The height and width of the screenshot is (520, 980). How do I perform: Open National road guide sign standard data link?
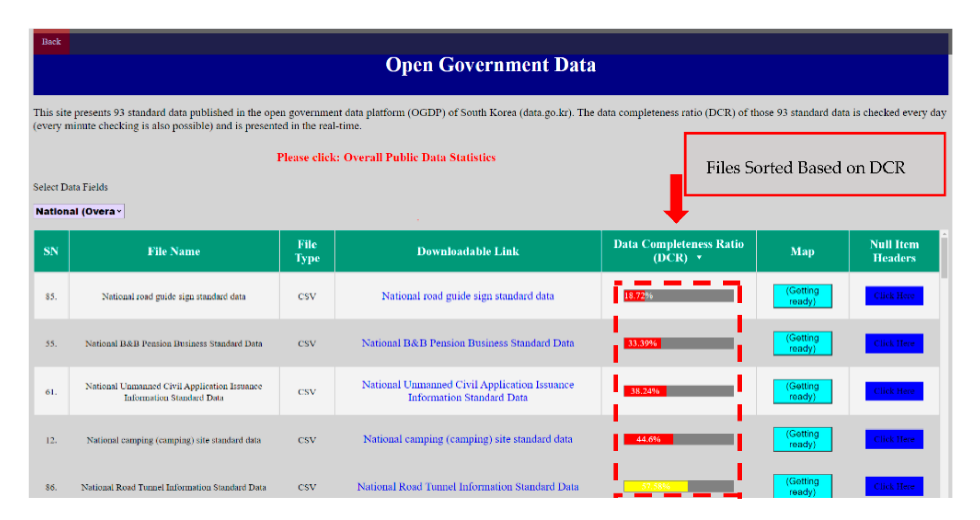[x=467, y=296]
